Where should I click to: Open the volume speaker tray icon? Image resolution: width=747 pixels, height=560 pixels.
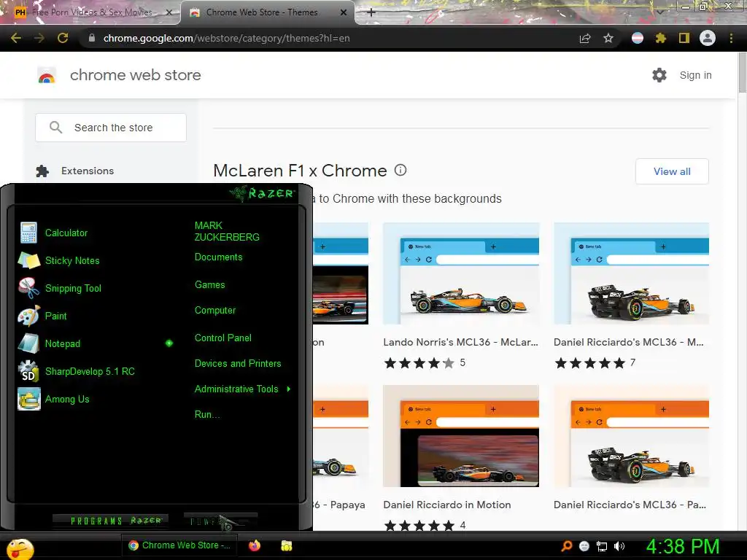click(x=619, y=546)
